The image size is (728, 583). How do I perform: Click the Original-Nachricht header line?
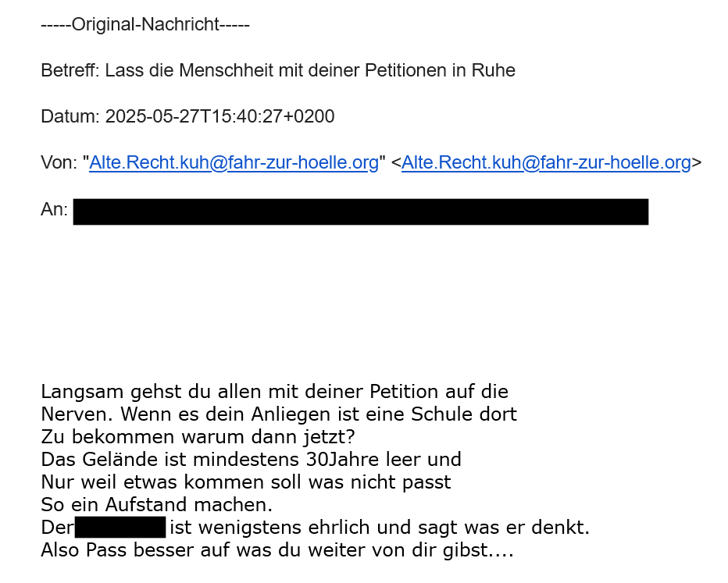point(145,25)
